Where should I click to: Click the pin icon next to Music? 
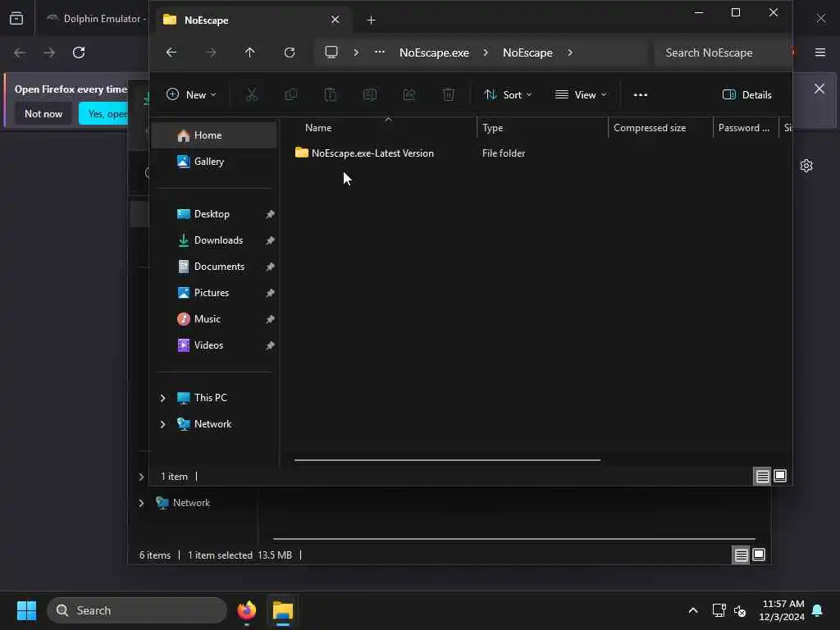tap(270, 319)
